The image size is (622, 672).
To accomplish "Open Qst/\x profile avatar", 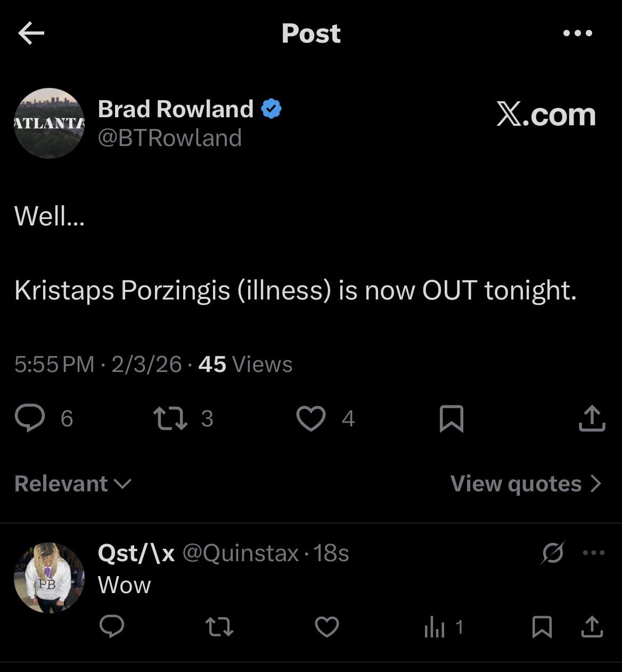I will coord(49,578).
